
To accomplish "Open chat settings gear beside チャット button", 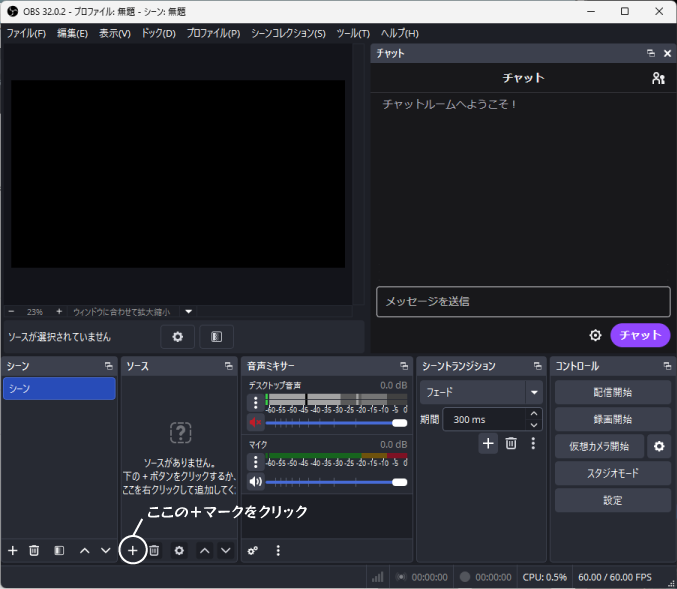I will [x=595, y=336].
